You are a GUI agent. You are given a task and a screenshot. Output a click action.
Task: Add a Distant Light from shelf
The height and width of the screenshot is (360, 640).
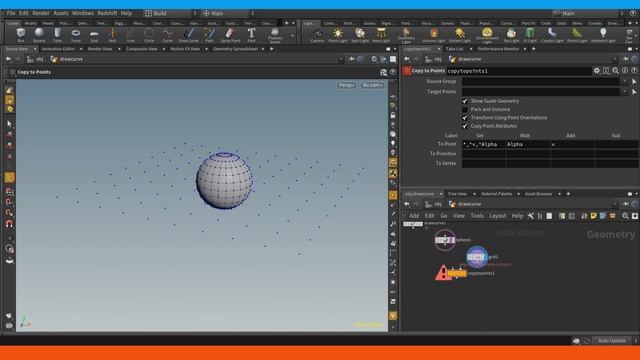pyautogui.click(x=460, y=35)
